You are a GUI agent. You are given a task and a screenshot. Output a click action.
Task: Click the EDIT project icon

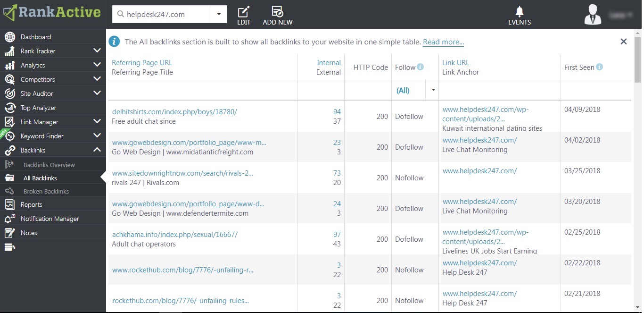(244, 12)
